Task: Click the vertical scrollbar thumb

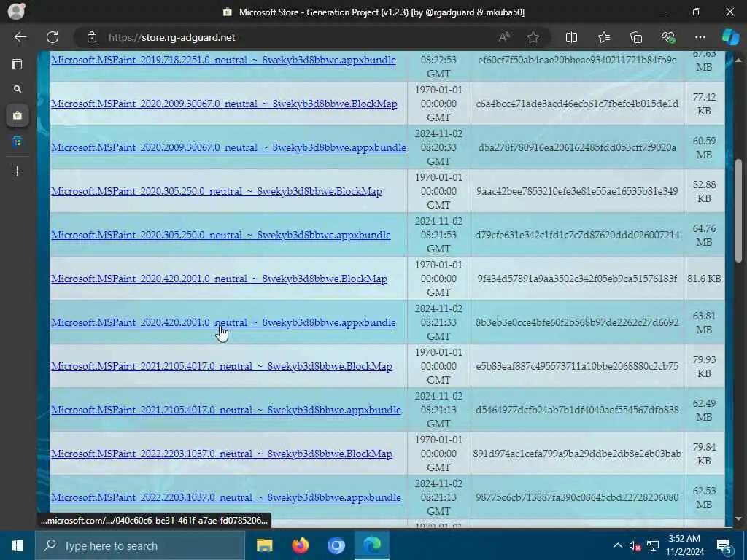Action: pyautogui.click(x=738, y=211)
